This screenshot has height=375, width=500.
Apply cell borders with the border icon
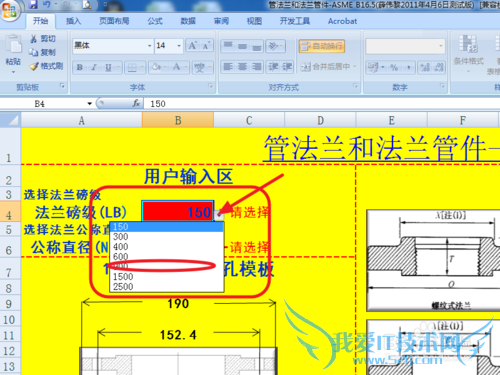click(132, 67)
